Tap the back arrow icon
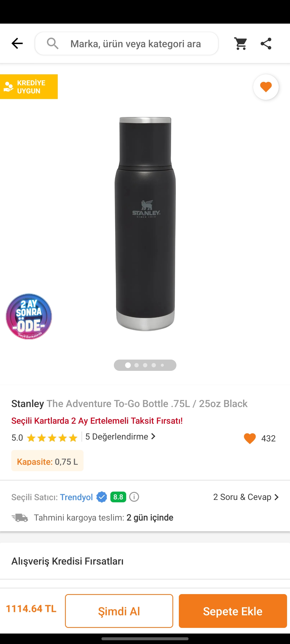This screenshot has height=644, width=290. pyautogui.click(x=17, y=43)
